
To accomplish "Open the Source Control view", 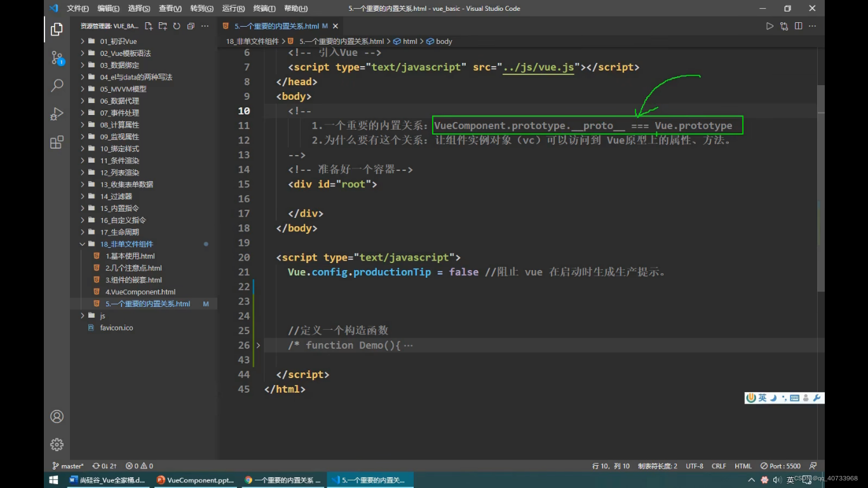I will click(57, 58).
